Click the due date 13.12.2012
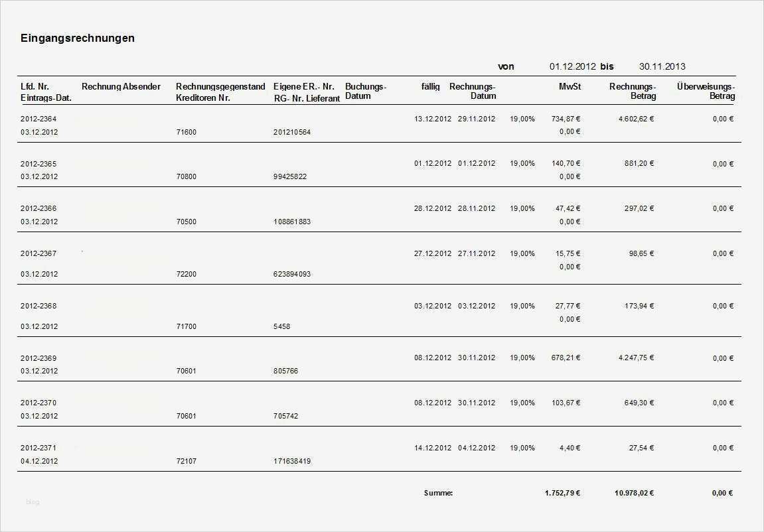 click(432, 119)
